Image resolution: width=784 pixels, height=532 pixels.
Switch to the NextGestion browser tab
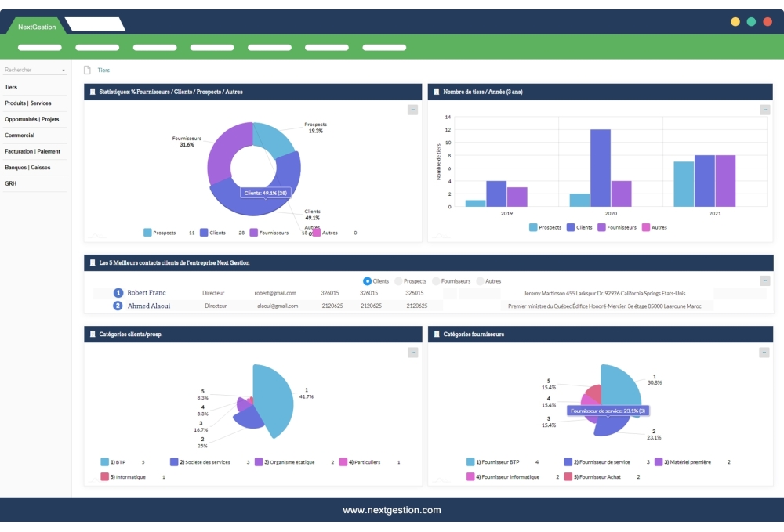37,27
